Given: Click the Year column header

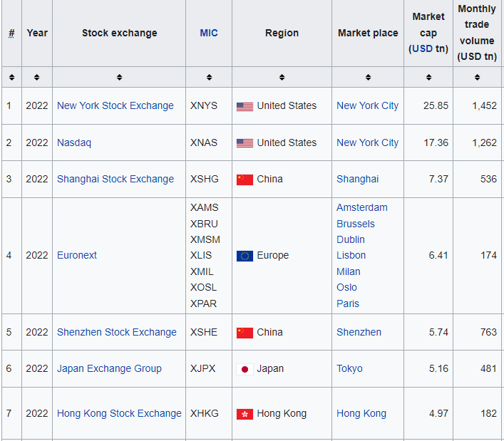Looking at the screenshot, I should coord(37,33).
